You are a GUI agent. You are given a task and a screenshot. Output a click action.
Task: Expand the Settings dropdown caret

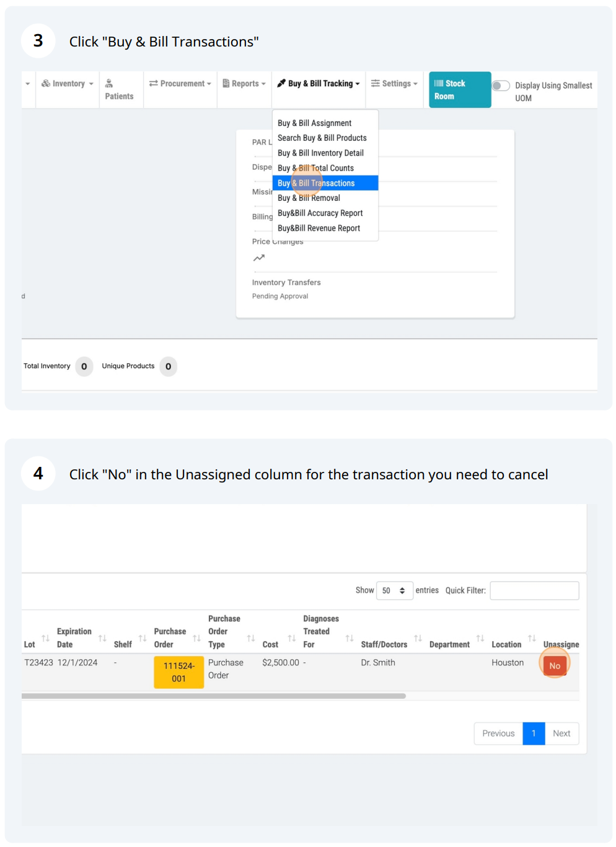415,84
